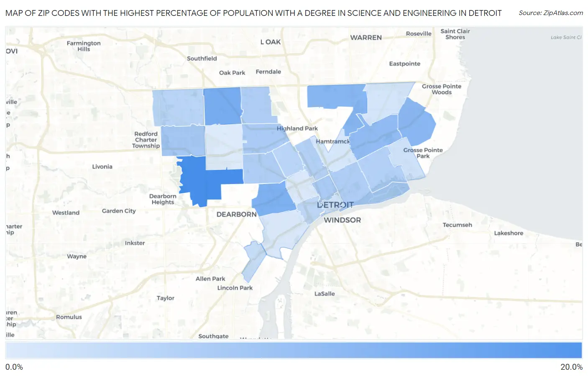Click the Ferndale label
Screen dimensions: 588x376
pyautogui.click(x=268, y=72)
